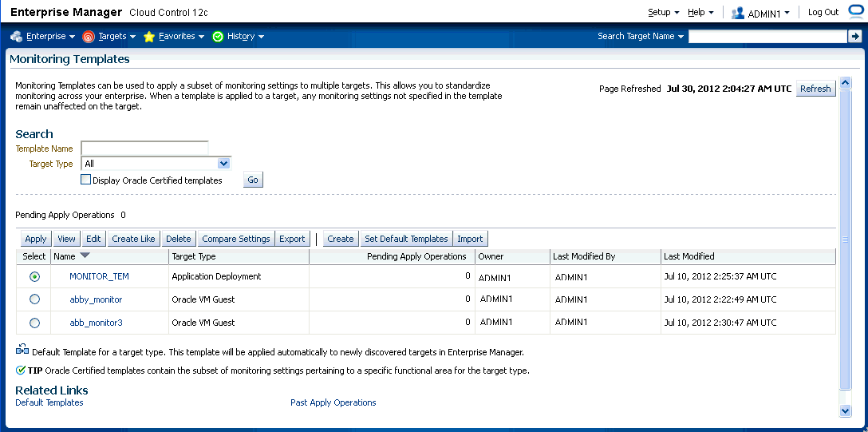This screenshot has height=432, width=868.
Task: Select the abb_monitor3 radio button
Action: (x=34, y=323)
